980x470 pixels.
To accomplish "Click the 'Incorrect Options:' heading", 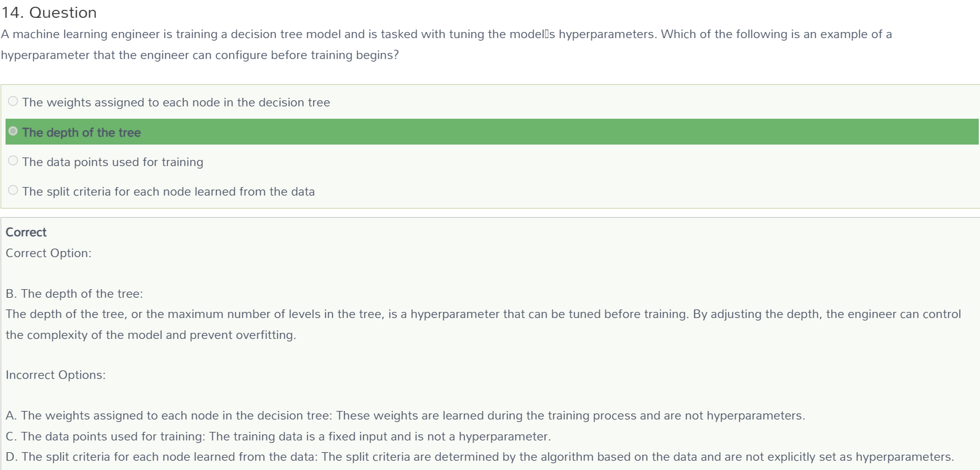I will pyautogui.click(x=55, y=375).
